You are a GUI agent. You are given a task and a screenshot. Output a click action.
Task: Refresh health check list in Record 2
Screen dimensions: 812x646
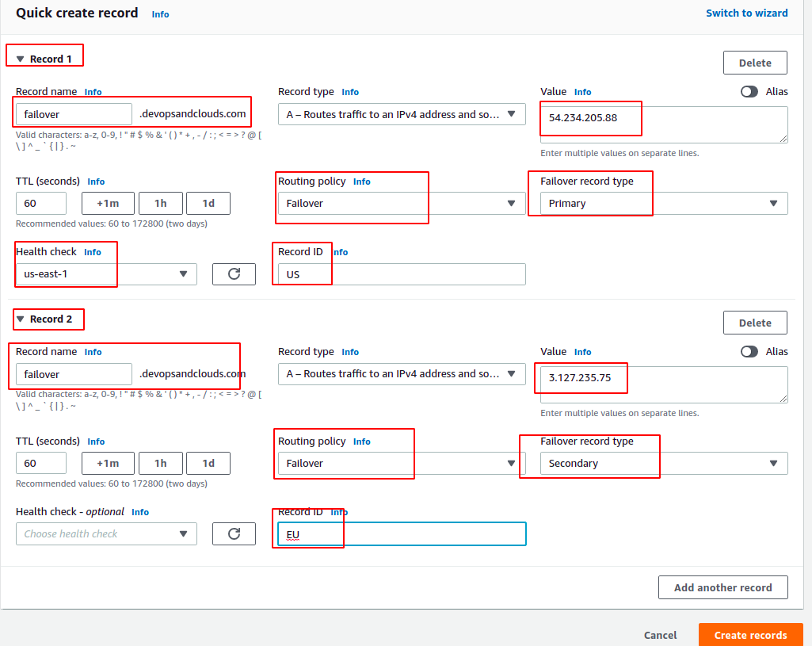[x=234, y=533]
